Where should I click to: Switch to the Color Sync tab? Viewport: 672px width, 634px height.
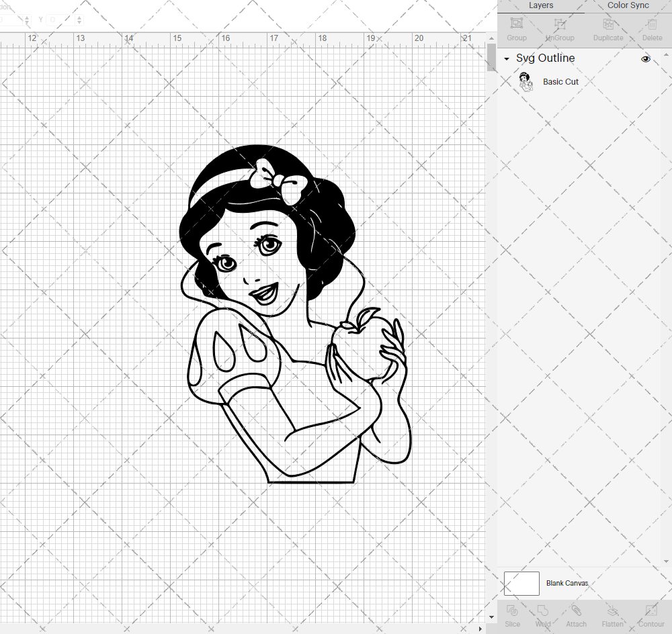point(628,5)
